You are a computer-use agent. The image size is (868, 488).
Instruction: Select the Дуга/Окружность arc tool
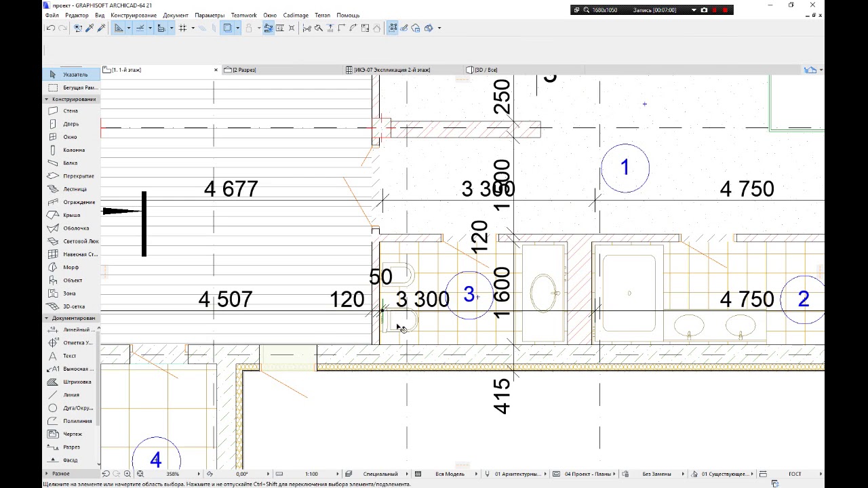tap(71, 408)
